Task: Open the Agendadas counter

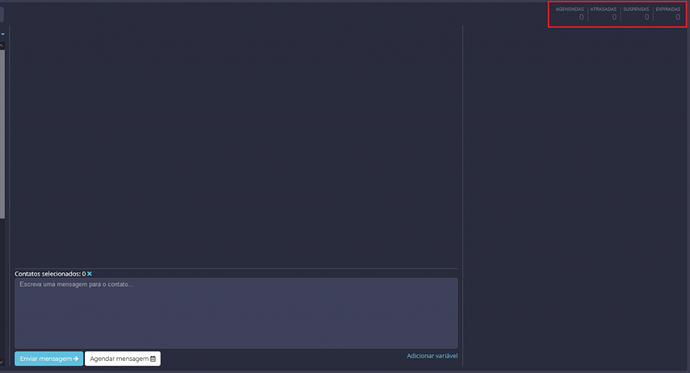Action: pos(569,13)
